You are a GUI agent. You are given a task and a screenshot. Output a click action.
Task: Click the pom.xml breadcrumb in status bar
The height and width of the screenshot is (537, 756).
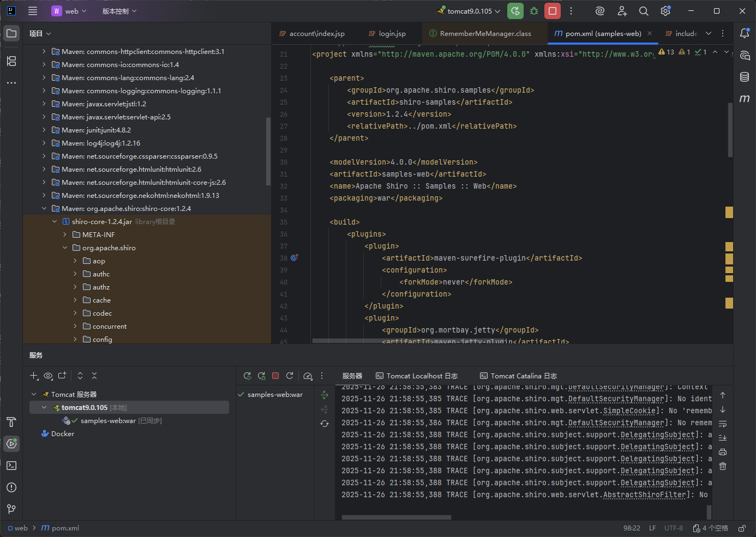[65, 528]
